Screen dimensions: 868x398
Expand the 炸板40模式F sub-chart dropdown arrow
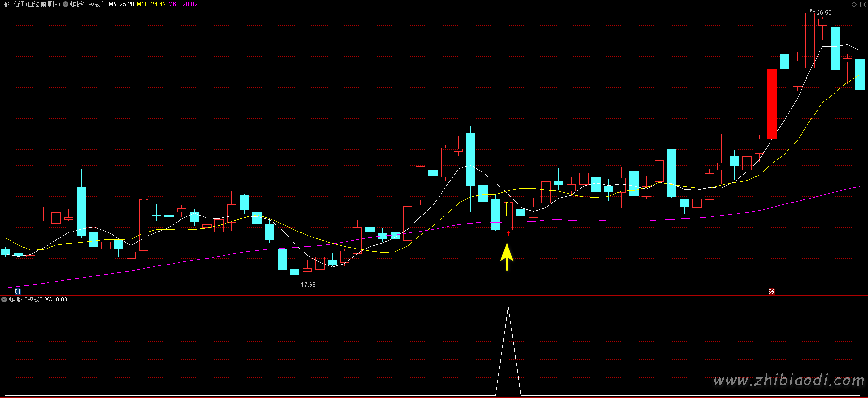click(4, 299)
